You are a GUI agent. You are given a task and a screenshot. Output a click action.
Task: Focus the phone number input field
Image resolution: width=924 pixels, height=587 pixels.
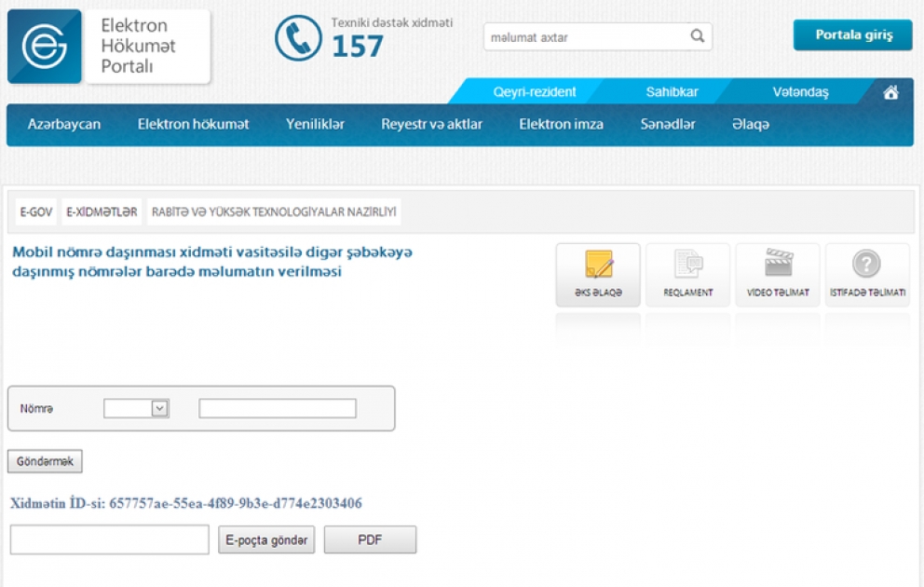coord(278,408)
